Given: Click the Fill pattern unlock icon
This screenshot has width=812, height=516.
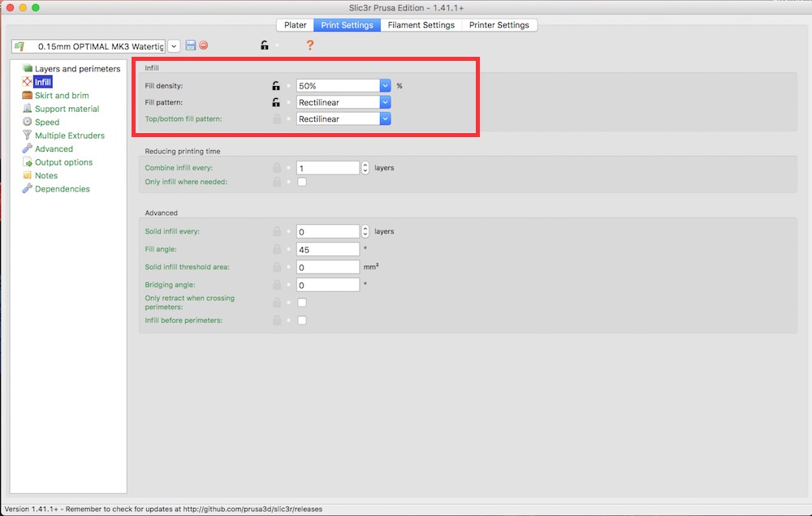Looking at the screenshot, I should tap(276, 102).
